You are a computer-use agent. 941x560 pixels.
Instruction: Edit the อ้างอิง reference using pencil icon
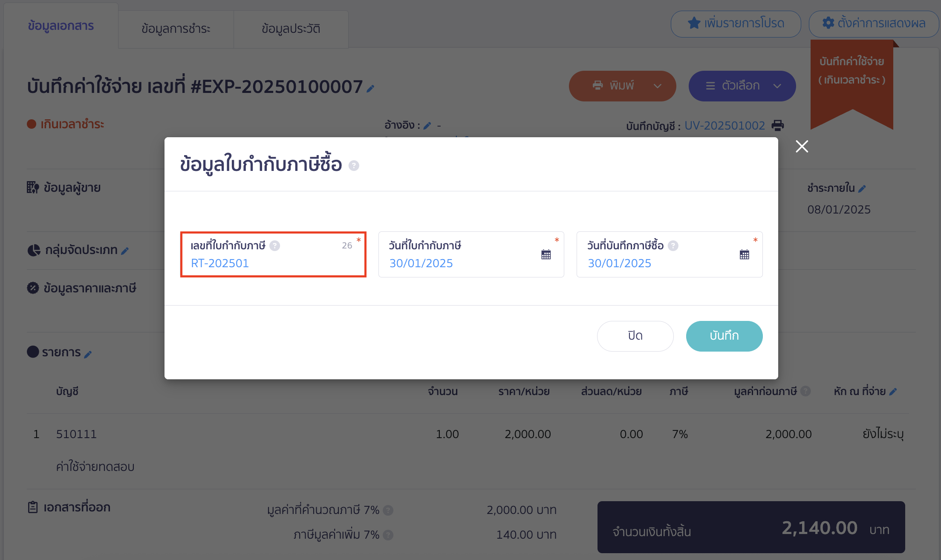coord(428,125)
